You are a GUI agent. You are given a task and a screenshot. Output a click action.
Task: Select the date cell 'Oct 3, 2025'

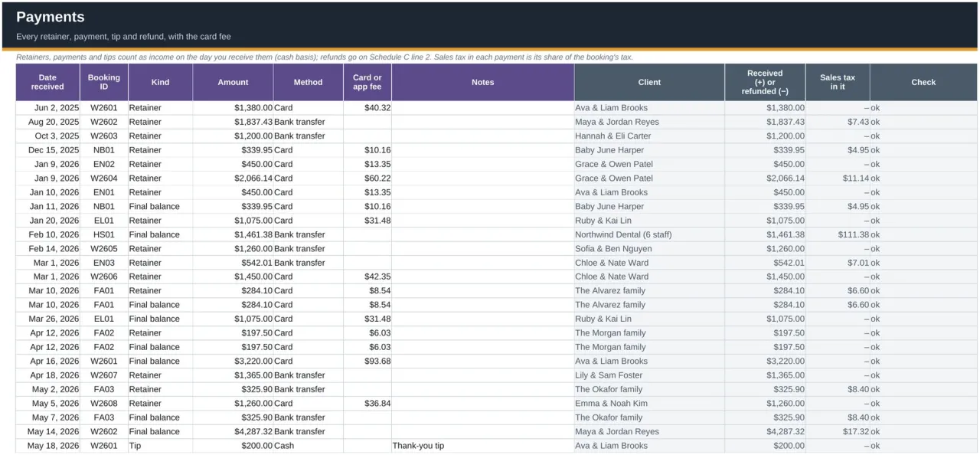click(47, 136)
